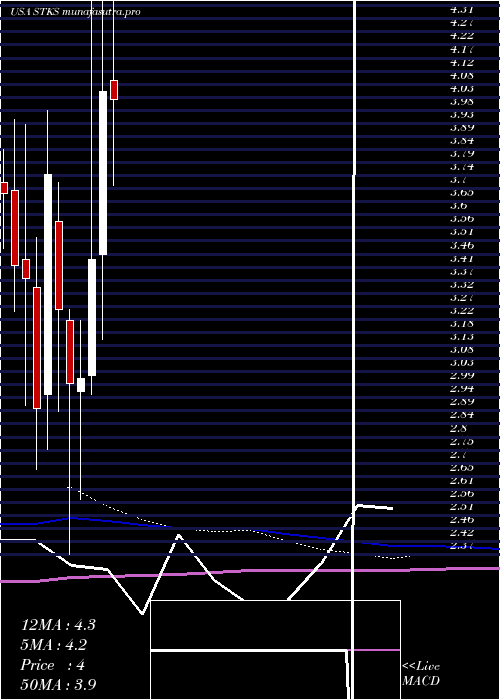The image size is (500, 700).
Task: Click the last red candle body near 4.03
Action: click(114, 90)
